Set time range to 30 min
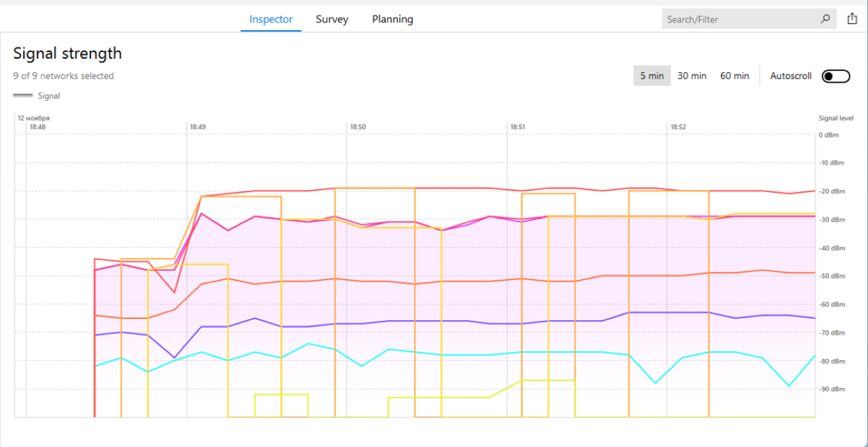The height and width of the screenshot is (447, 868). (x=692, y=76)
